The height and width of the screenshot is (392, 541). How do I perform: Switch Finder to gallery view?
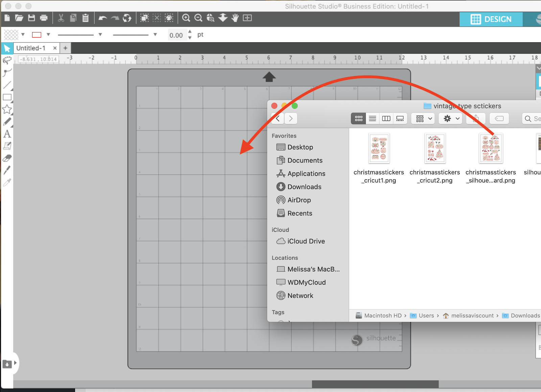click(400, 119)
